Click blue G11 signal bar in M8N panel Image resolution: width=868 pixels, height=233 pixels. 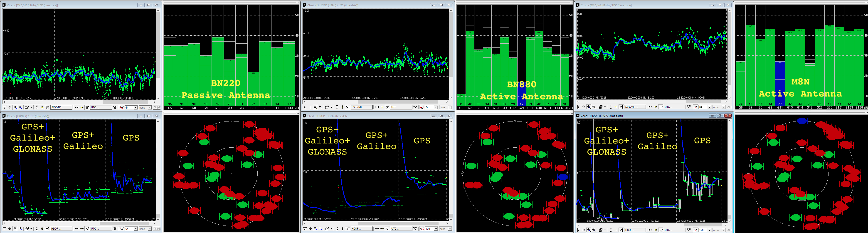(x=780, y=84)
